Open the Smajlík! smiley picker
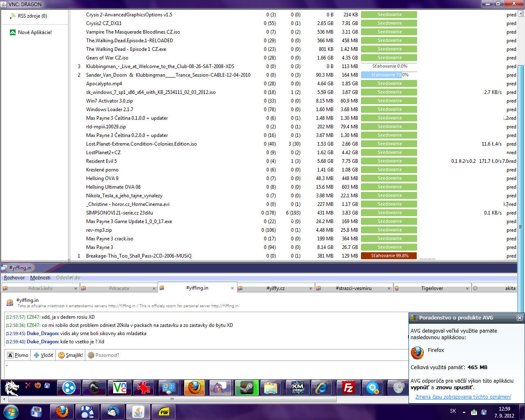This screenshot has height=420, width=525. 71,355
